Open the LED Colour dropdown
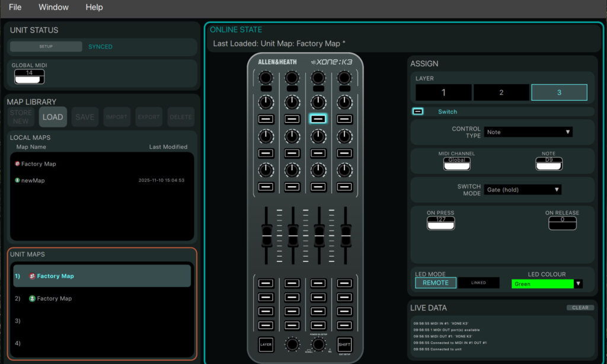The height and width of the screenshot is (364, 607). click(x=578, y=283)
